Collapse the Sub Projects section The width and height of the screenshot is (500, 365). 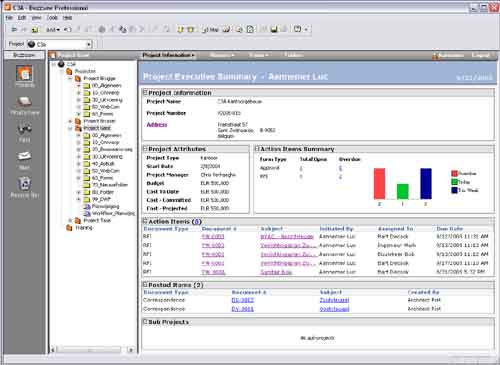[145, 322]
